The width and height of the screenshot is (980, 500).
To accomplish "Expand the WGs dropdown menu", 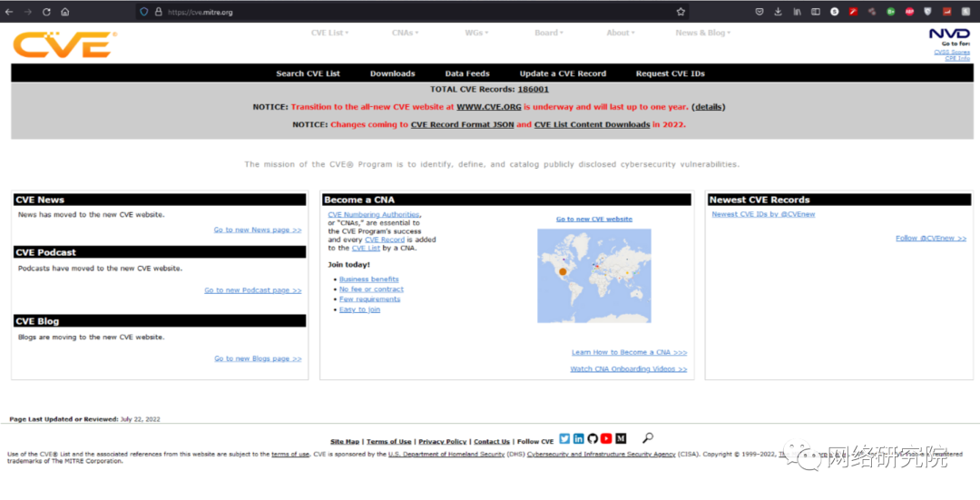I will (x=476, y=33).
